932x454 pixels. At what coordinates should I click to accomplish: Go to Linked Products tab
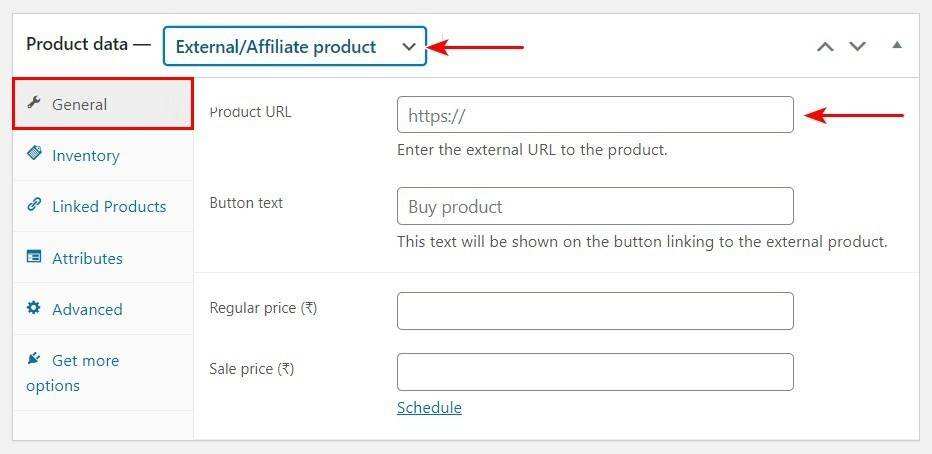click(x=109, y=206)
